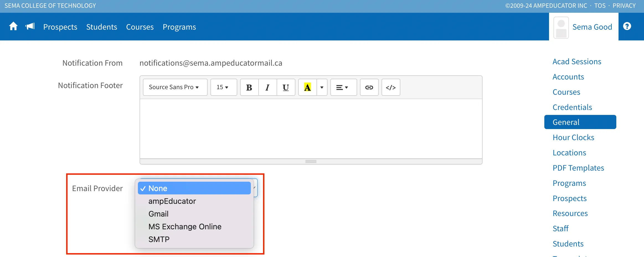Open PDF Templates settings
Image resolution: width=644 pixels, height=257 pixels.
[x=578, y=168]
